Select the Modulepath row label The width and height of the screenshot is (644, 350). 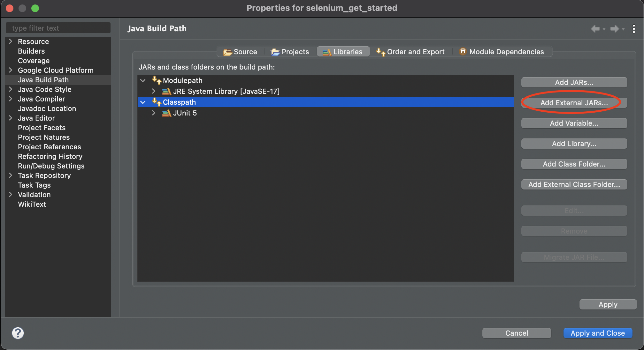(183, 80)
